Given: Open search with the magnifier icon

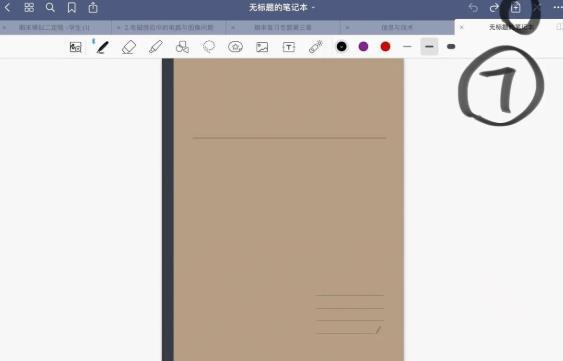Looking at the screenshot, I should click(50, 7).
